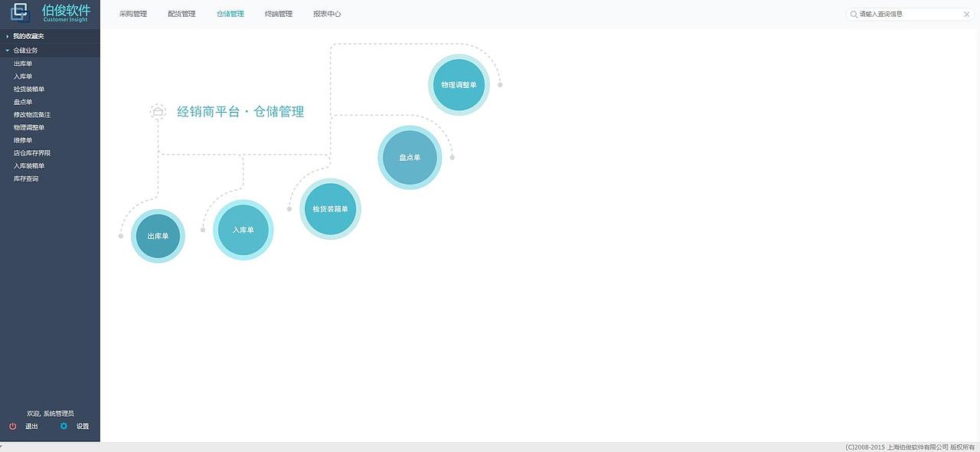The height and width of the screenshot is (452, 980).
Task: Click the Customer Insight logo text
Action: [x=66, y=20]
